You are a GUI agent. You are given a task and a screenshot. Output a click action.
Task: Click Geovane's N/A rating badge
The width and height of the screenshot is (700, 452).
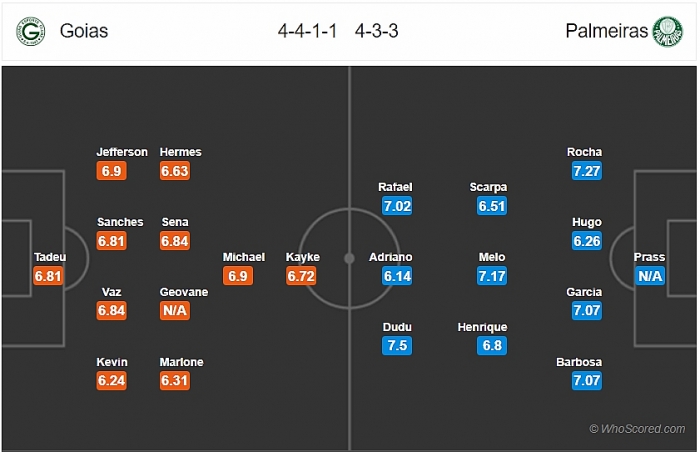pyautogui.click(x=175, y=310)
